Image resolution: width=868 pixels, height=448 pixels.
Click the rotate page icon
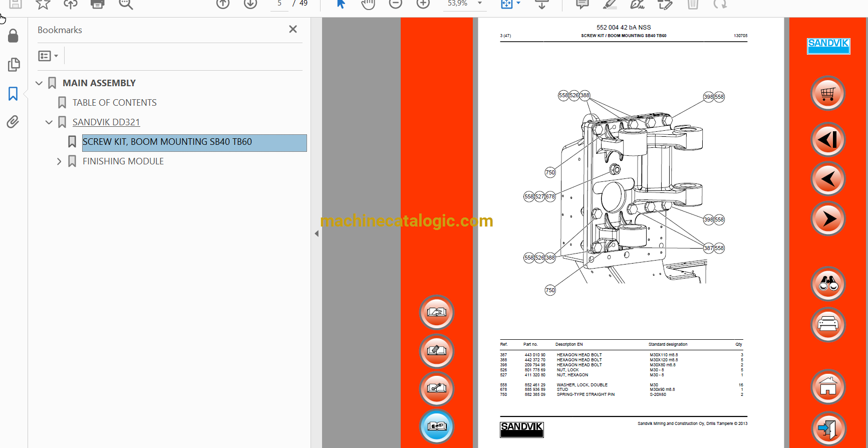[x=720, y=4]
